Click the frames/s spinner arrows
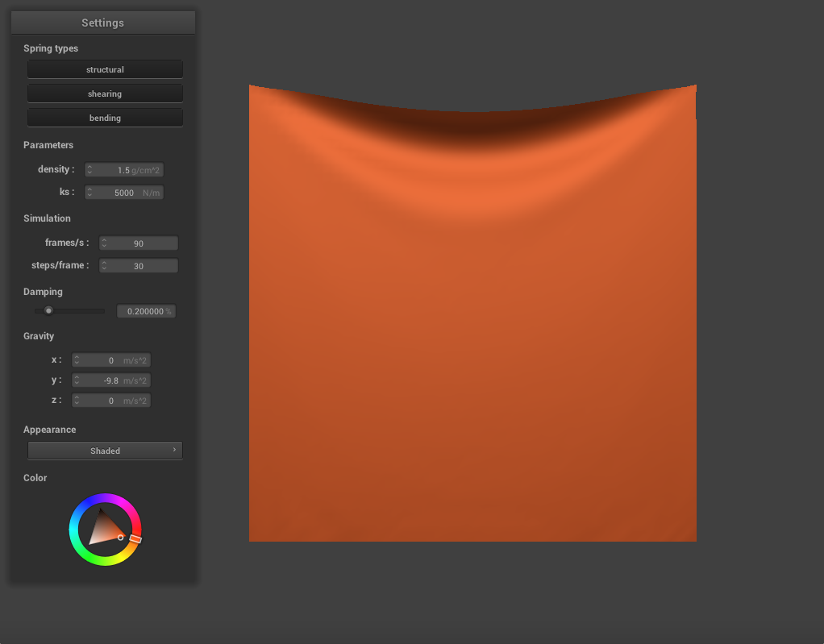The image size is (824, 644). tap(104, 243)
